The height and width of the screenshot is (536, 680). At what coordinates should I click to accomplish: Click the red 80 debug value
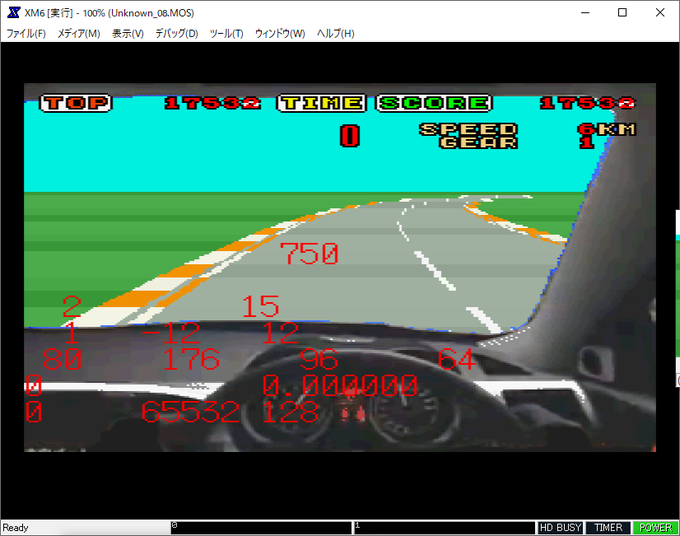point(62,359)
